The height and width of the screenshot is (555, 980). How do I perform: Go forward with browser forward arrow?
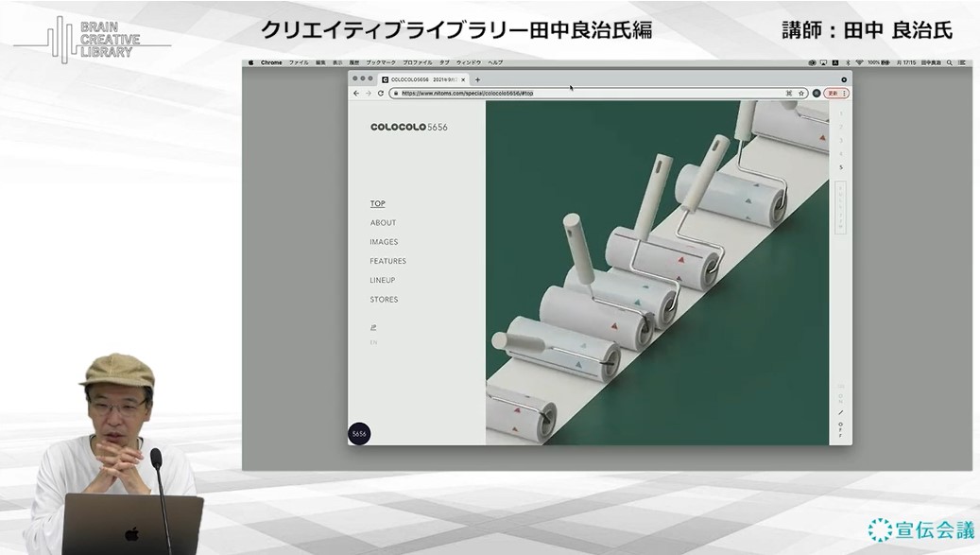[369, 93]
